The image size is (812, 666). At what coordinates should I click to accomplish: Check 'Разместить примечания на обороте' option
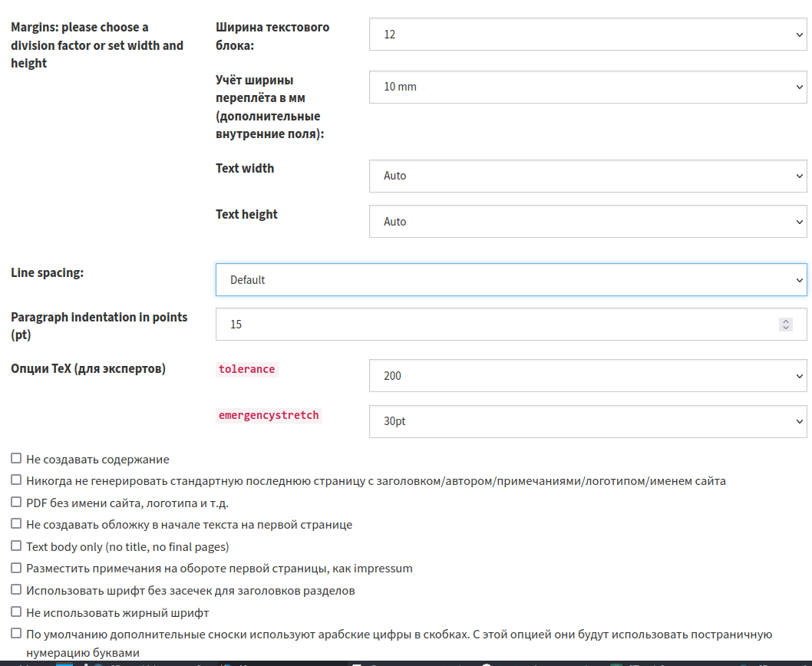[x=16, y=568]
